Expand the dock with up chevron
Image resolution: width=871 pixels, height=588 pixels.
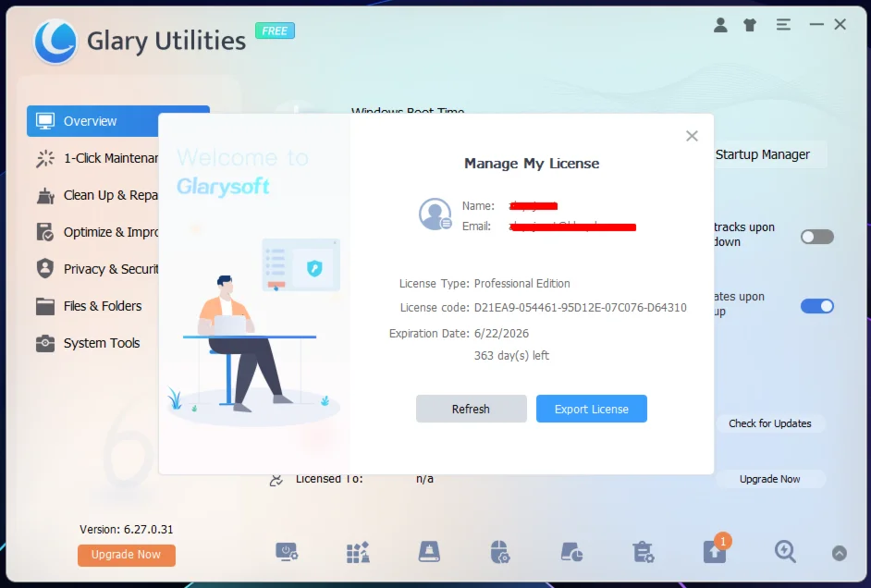point(840,553)
